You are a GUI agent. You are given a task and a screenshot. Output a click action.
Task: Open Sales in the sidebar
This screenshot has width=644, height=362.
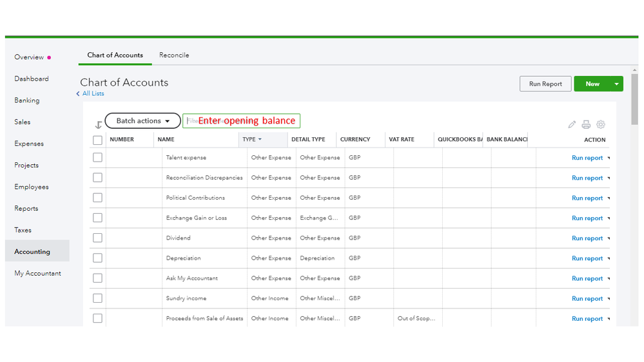click(x=22, y=122)
